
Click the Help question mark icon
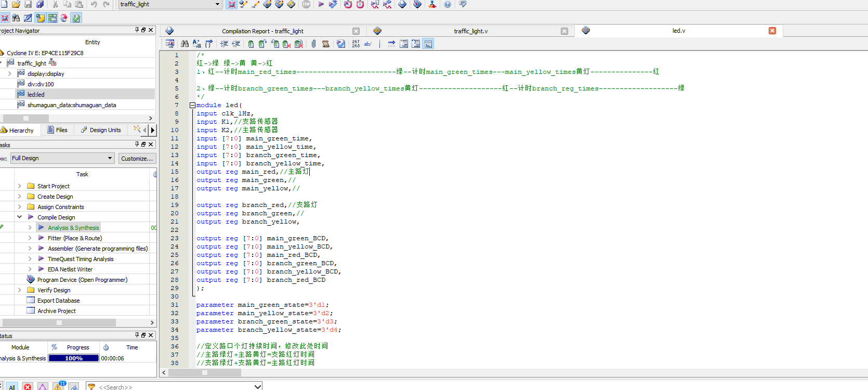448,4
